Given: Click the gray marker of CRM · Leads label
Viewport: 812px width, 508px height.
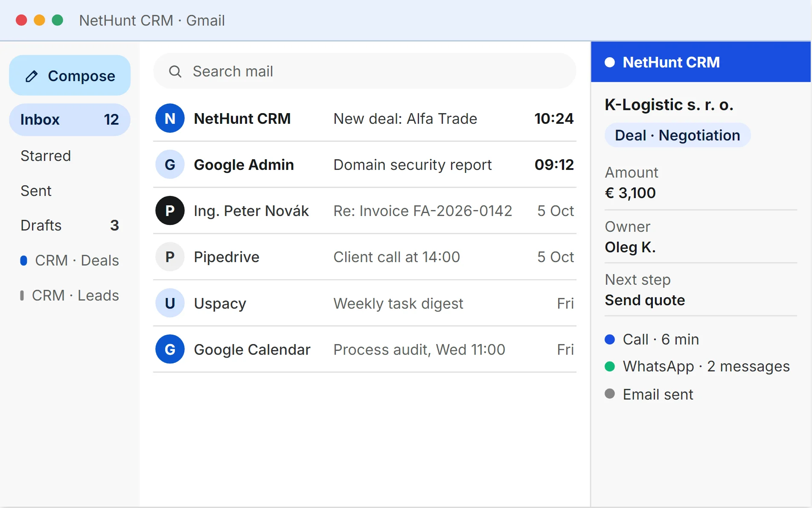Looking at the screenshot, I should coord(22,295).
